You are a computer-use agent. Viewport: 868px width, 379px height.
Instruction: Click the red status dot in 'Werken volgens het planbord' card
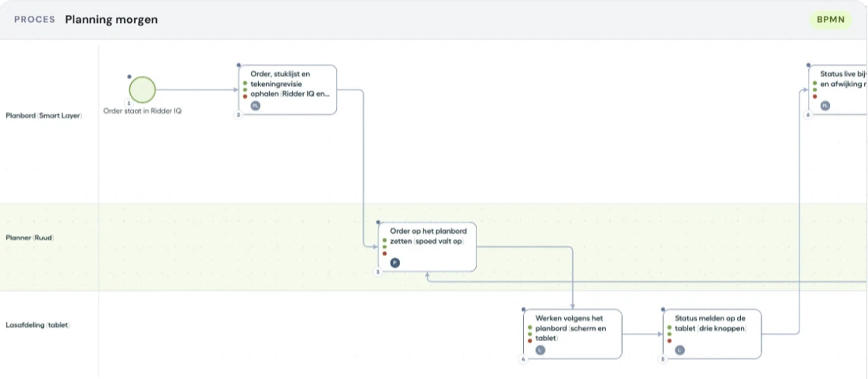pos(529,340)
